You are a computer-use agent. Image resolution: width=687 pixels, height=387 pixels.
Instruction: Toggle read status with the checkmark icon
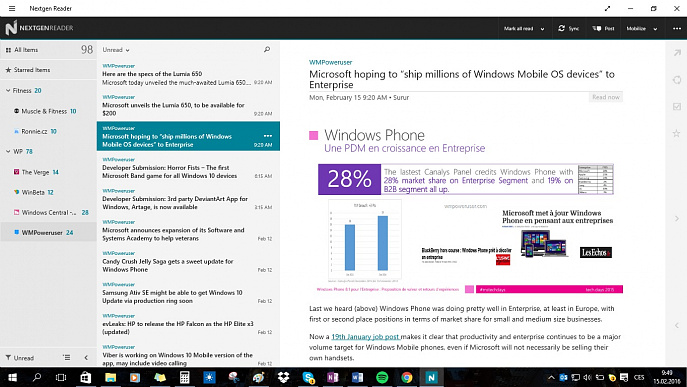[x=677, y=107]
